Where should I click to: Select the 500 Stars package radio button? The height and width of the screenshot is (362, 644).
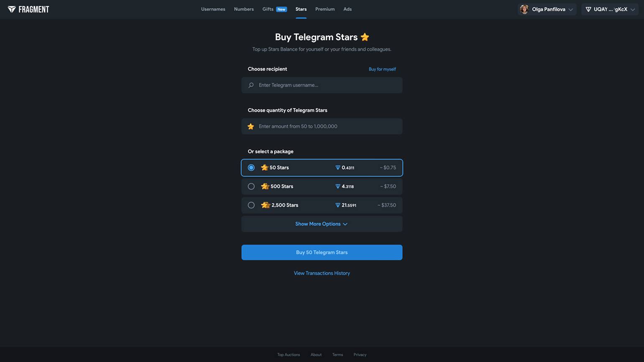point(251,186)
